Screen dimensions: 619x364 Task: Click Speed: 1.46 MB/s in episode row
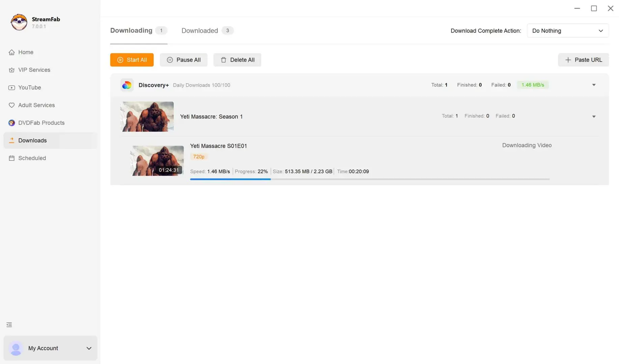pos(210,172)
